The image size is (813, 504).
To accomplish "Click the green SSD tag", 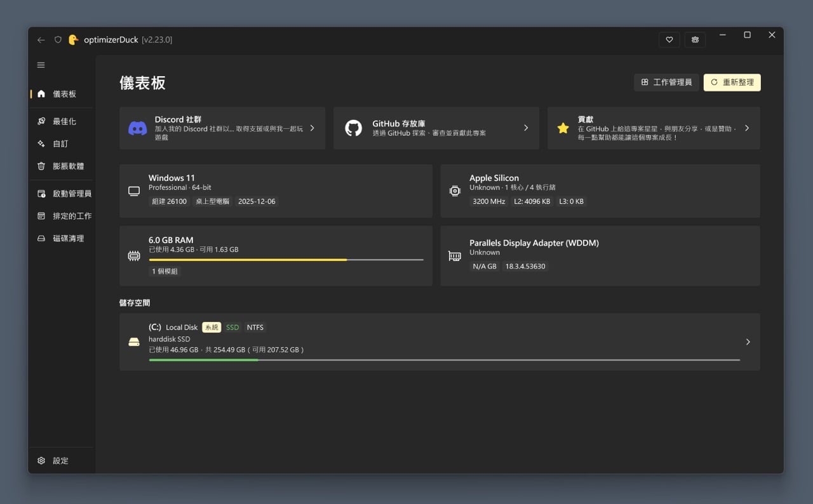I will pyautogui.click(x=232, y=328).
